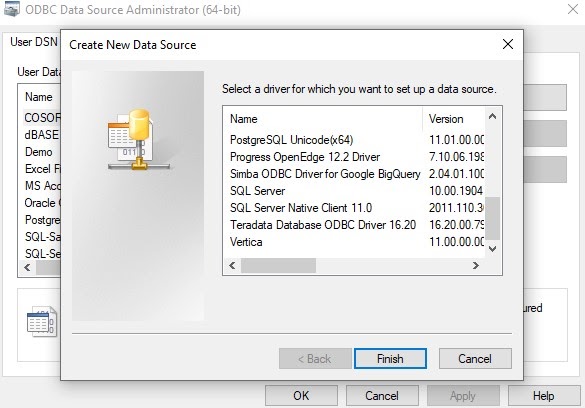The image size is (585, 408).
Task: Click the right arrow of driver list horizontal scrollbar
Action: click(x=476, y=265)
